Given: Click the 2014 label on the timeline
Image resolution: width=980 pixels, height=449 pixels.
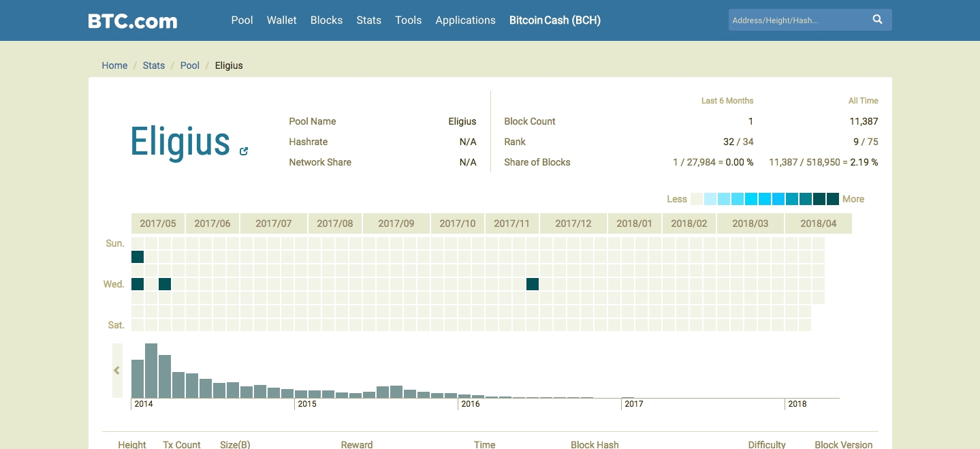Looking at the screenshot, I should [x=144, y=404].
